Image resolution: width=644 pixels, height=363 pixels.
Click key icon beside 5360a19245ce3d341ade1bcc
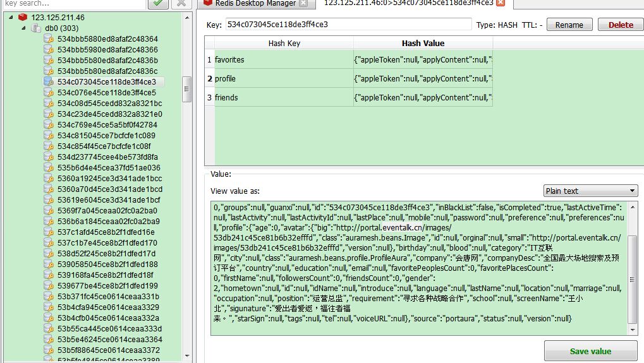[x=49, y=179]
